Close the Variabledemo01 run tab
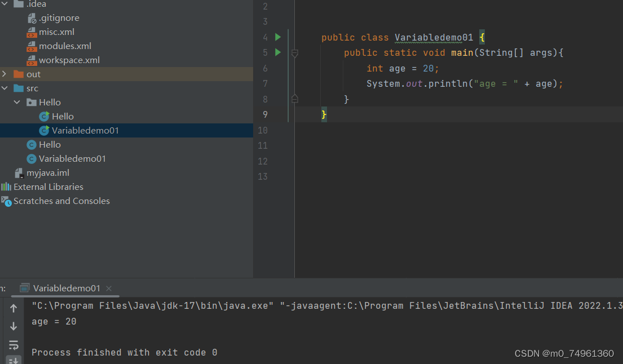This screenshot has height=364, width=623. point(109,288)
